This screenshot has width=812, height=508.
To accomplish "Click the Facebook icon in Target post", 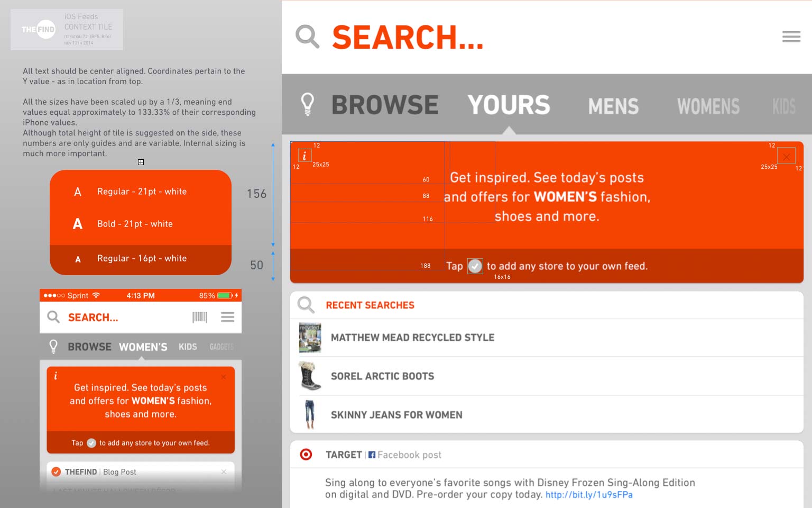I will [x=372, y=455].
